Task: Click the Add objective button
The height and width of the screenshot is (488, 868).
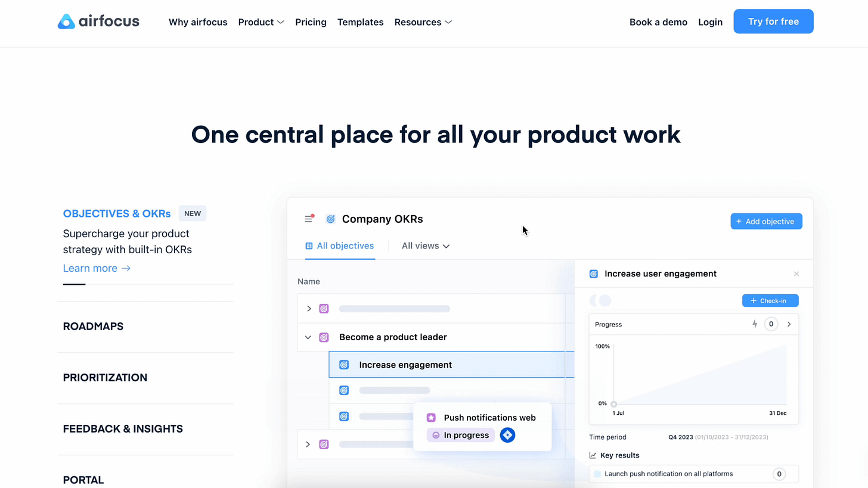Action: (766, 221)
